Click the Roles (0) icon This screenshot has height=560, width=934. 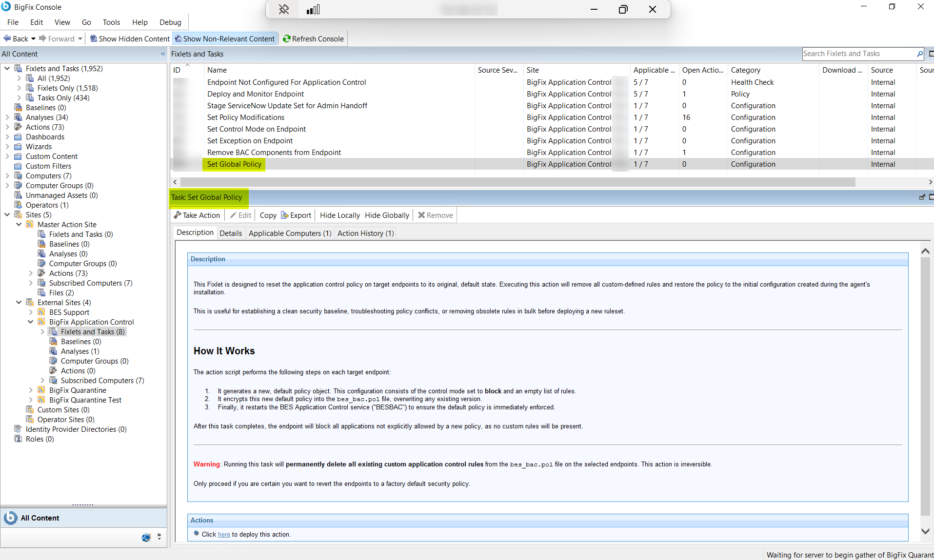point(19,439)
